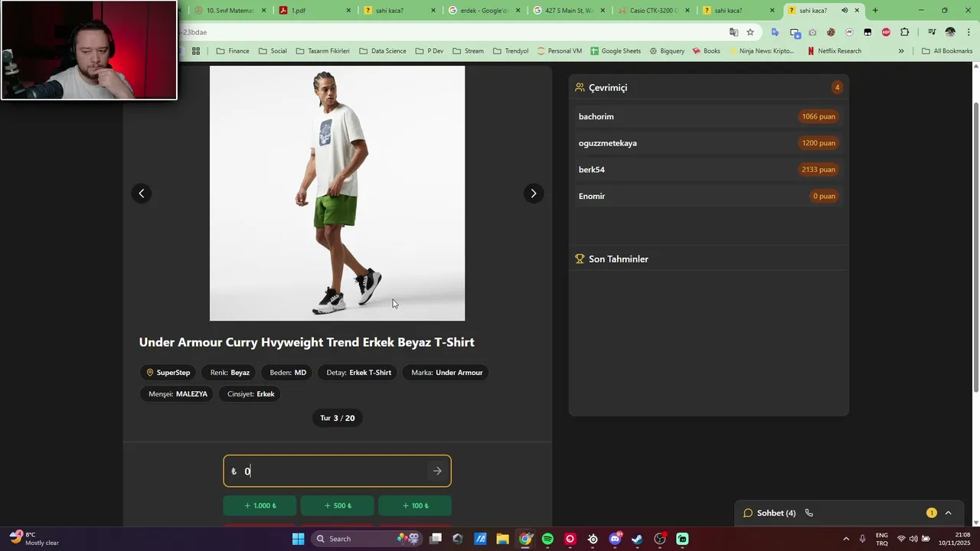Open the AdBlock Plus extension
Viewport: 980px width, 551px height.
click(886, 32)
